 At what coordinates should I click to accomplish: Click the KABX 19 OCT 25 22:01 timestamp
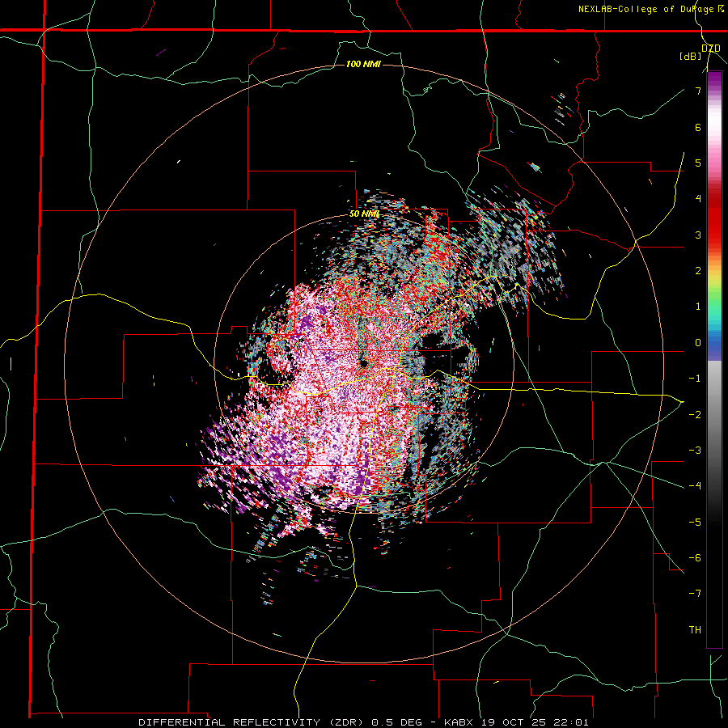click(516, 722)
